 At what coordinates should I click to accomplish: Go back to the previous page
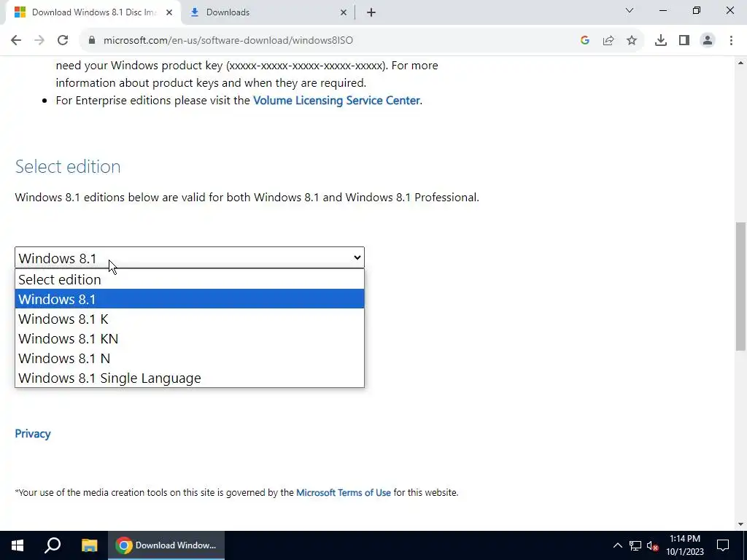point(16,40)
